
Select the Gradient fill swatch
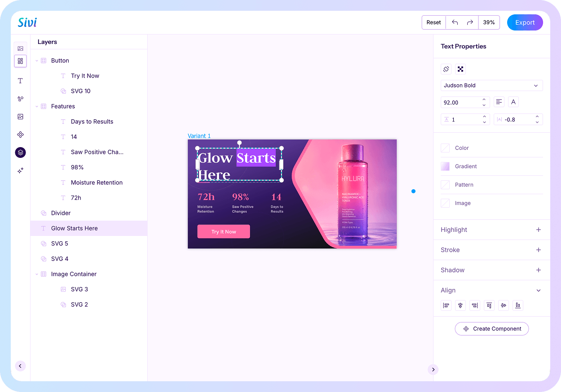tap(445, 166)
